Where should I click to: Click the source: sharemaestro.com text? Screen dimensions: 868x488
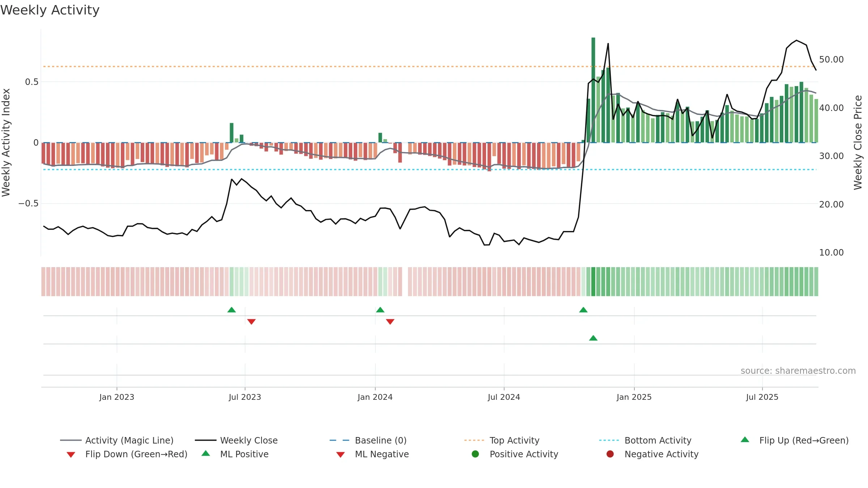(x=798, y=371)
